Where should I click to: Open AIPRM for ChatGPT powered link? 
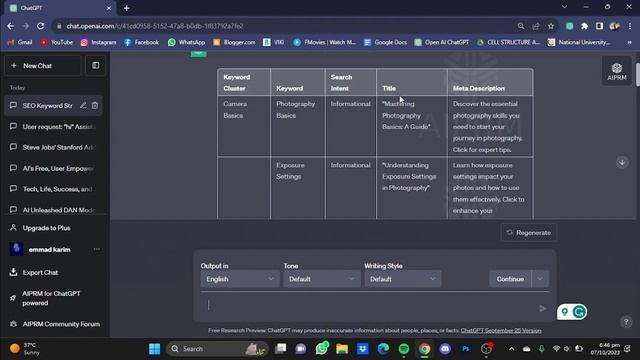click(x=51, y=298)
